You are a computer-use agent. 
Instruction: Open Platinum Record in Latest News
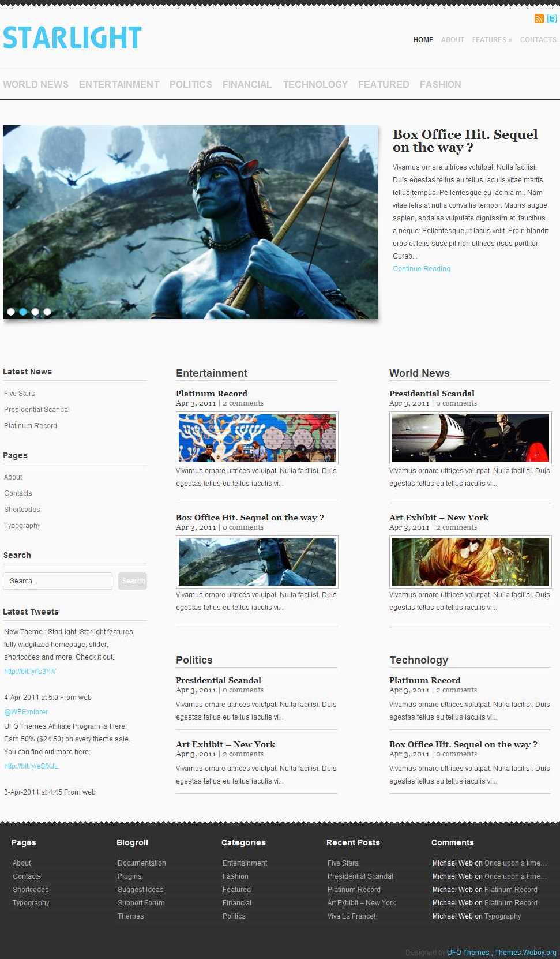(31, 426)
